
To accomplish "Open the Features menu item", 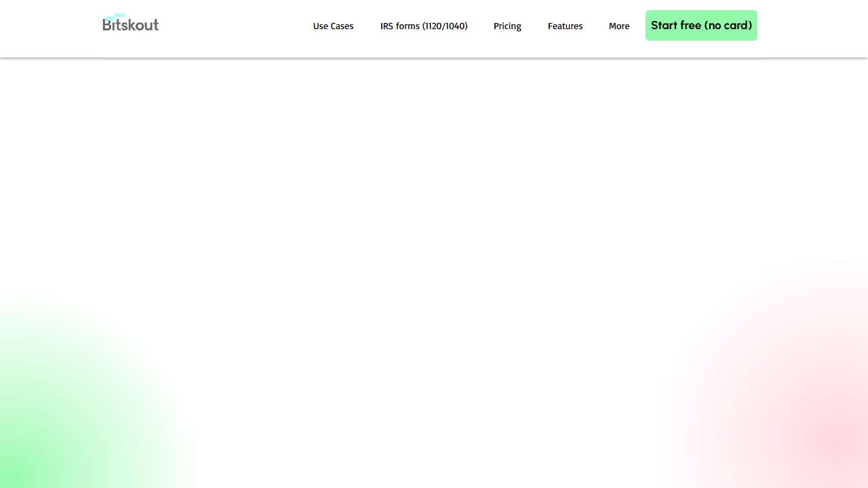I will point(565,26).
